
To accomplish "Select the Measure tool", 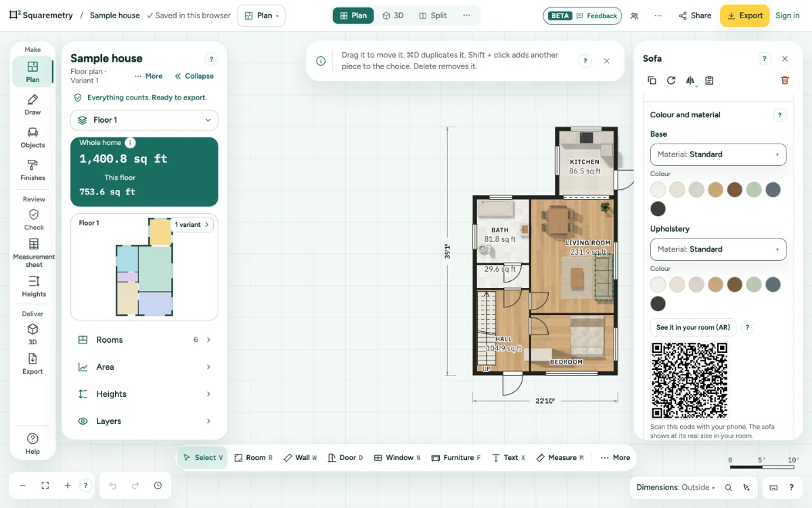I will 560,458.
